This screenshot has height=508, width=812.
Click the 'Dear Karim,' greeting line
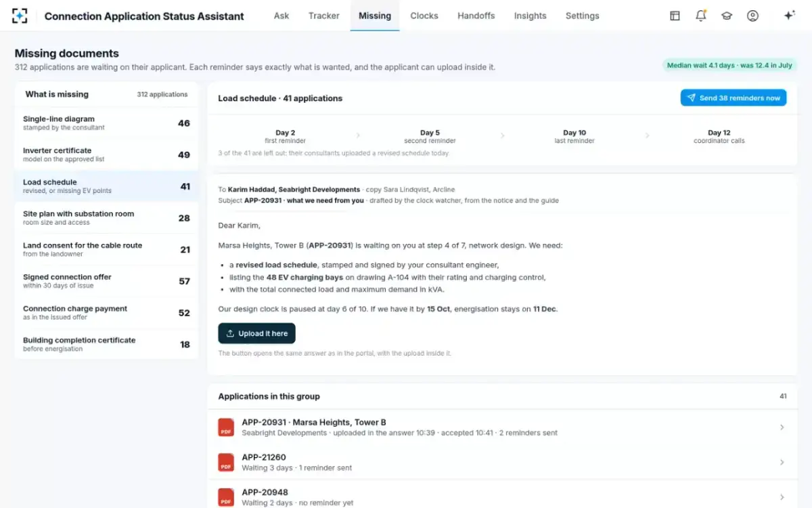(x=239, y=226)
